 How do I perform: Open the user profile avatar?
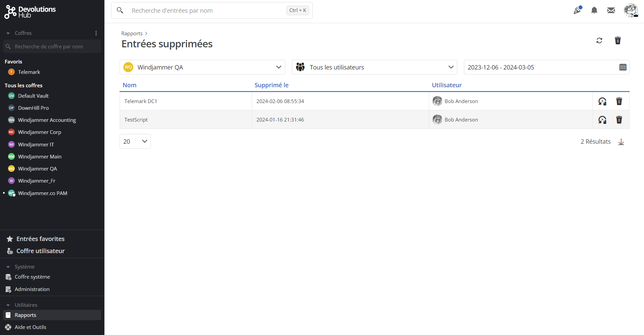click(x=631, y=10)
